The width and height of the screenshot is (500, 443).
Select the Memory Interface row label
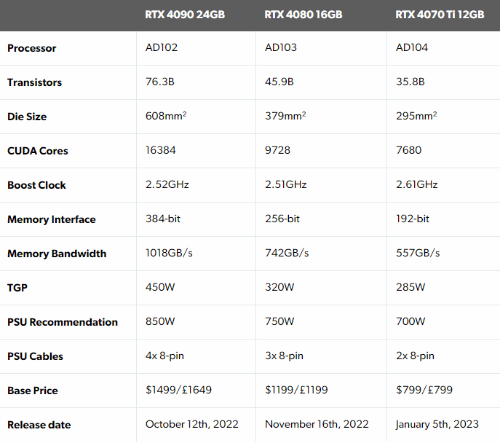(51, 219)
